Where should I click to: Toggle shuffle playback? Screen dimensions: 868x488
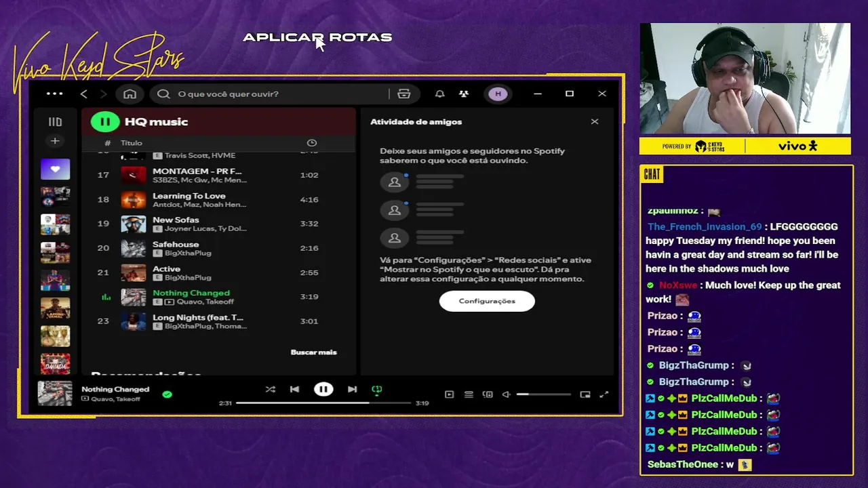[x=271, y=389]
